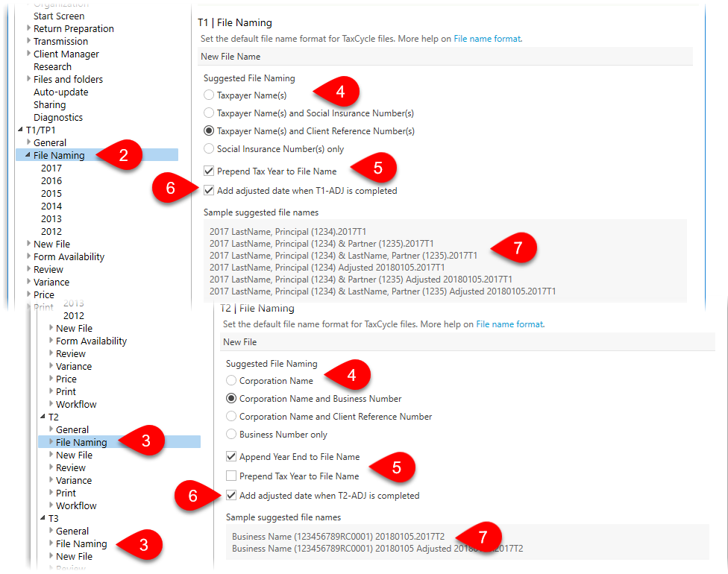
Task: Open File name format link in T1 panel
Action: (487, 39)
